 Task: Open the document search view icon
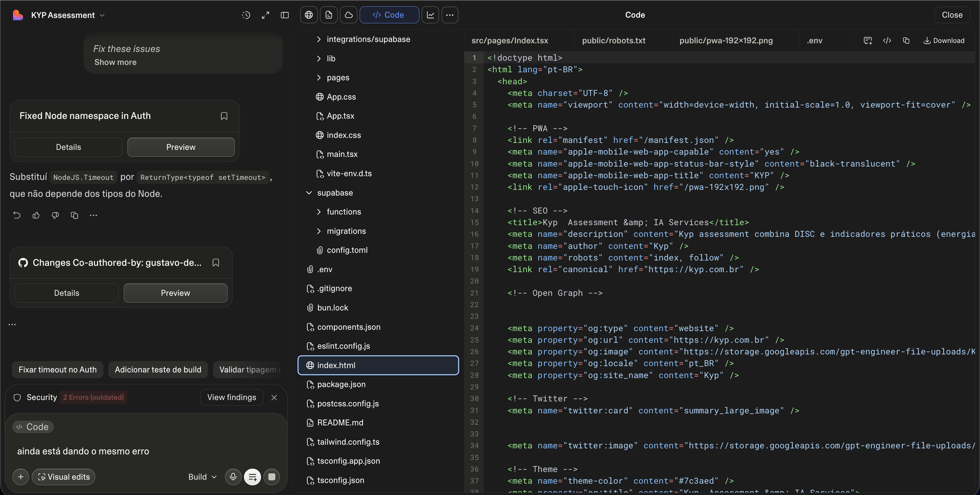click(x=329, y=15)
